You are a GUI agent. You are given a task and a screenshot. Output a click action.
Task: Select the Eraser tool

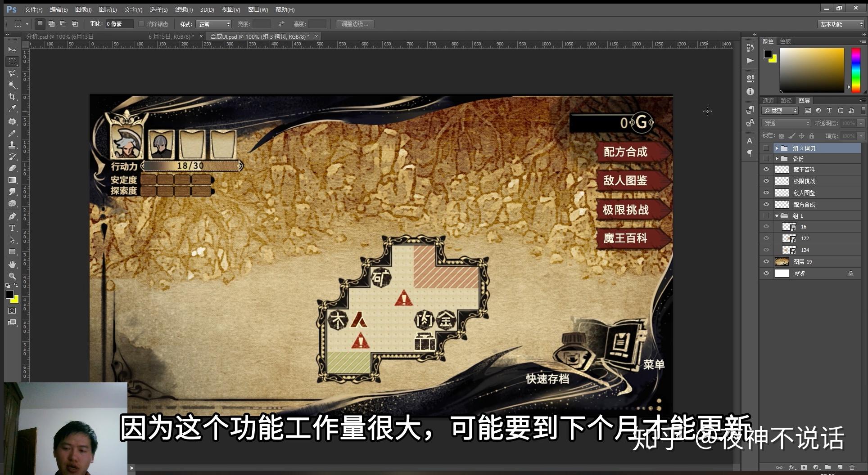[12, 168]
